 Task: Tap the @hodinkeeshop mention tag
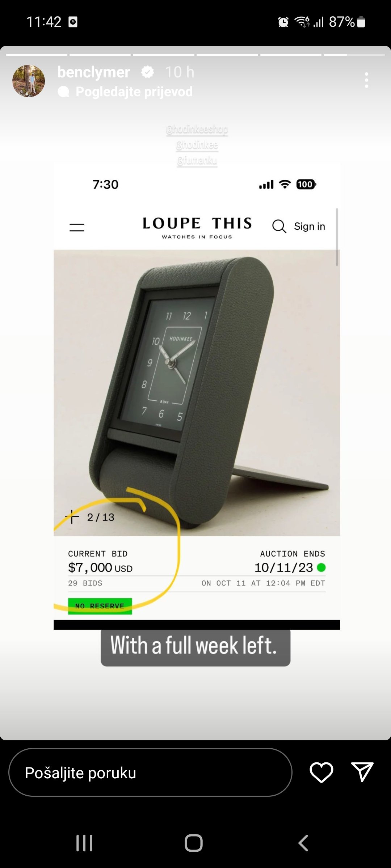[197, 129]
